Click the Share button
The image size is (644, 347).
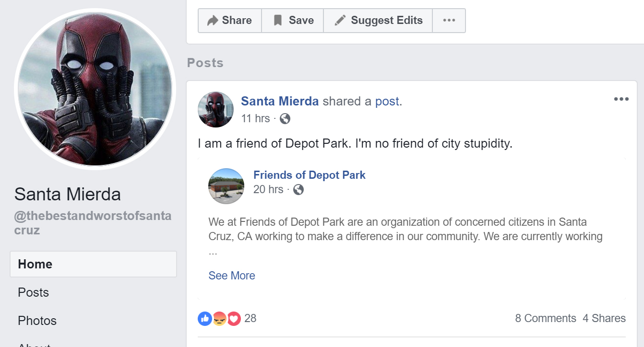[x=229, y=21]
